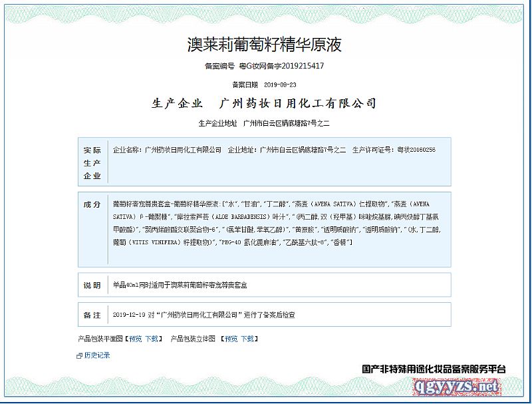Click the 国产非特殊用途化妆品备案服务平台 footer text

434,368
